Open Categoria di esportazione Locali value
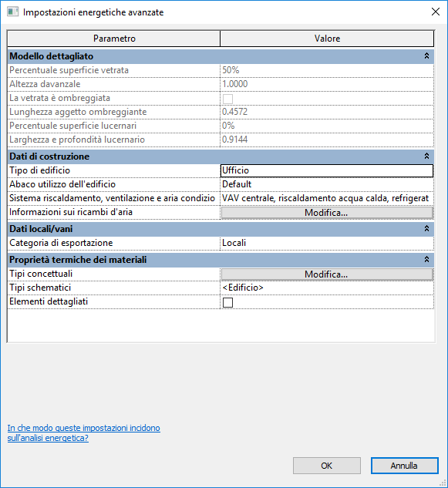 pyautogui.click(x=327, y=243)
